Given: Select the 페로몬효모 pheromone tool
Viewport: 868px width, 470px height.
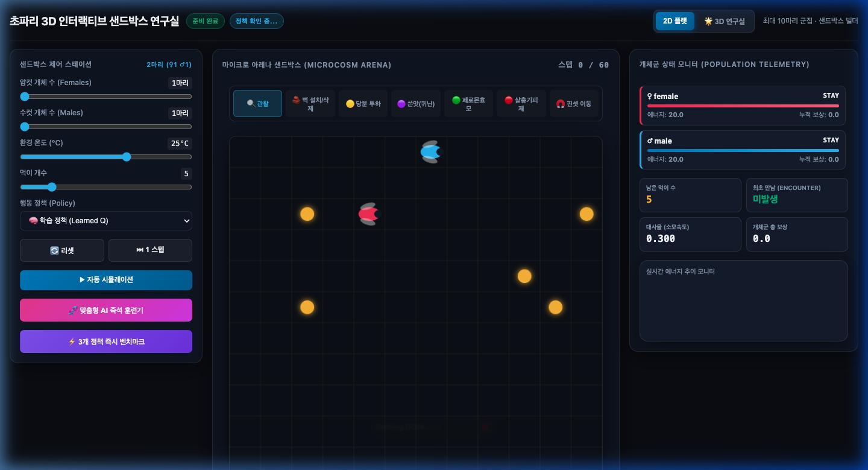Looking at the screenshot, I should point(468,103).
